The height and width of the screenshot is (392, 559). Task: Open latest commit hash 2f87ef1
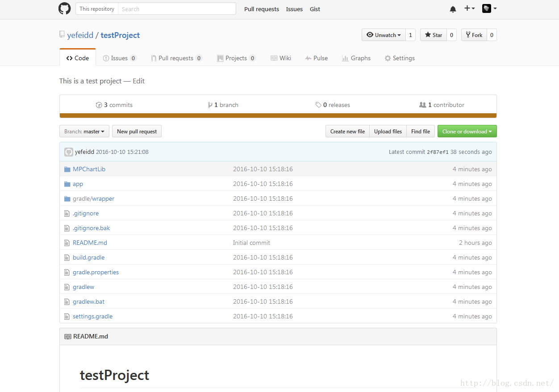(438, 152)
